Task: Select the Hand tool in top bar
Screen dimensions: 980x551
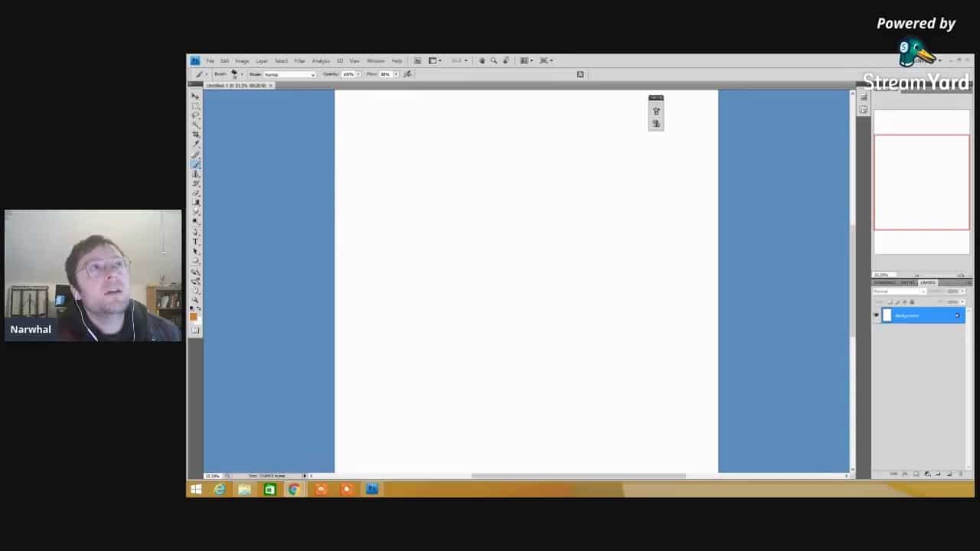Action: [482, 60]
